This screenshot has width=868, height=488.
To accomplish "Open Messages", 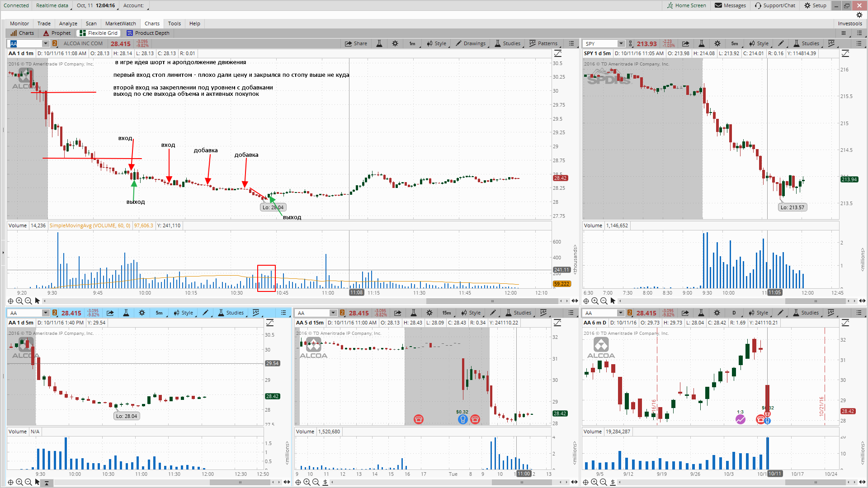I will [731, 5].
